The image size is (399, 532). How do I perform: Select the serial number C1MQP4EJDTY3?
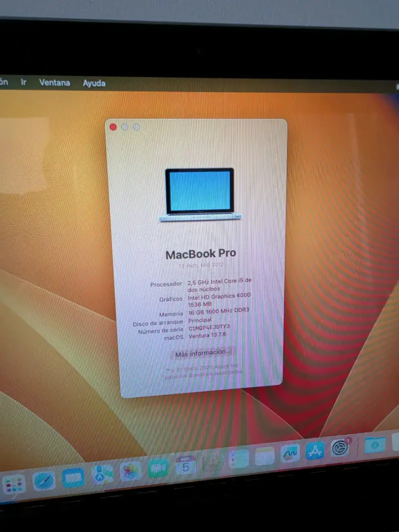coord(209,328)
